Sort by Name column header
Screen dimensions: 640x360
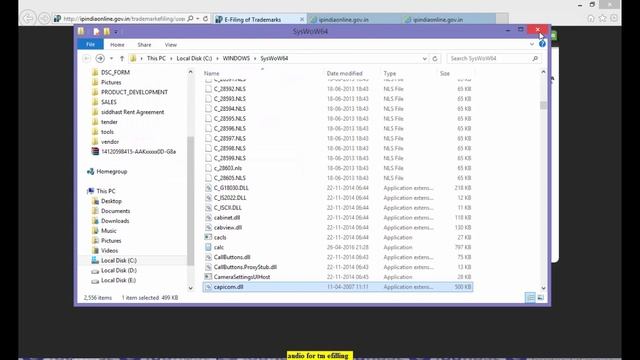211,73
